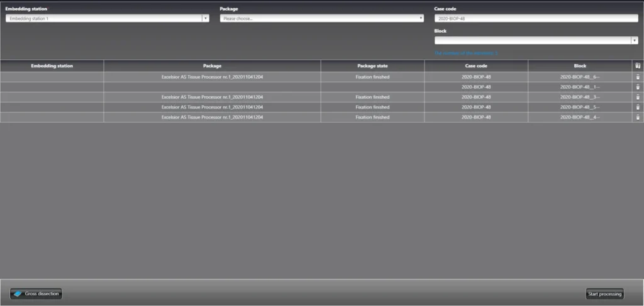The image size is (644, 306).
Task: Sort by the Package state column header
Action: point(372,66)
